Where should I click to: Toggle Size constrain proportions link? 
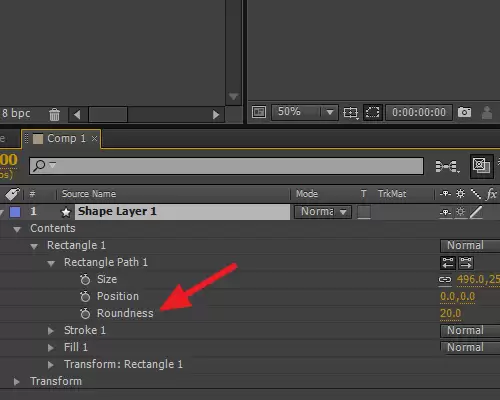click(x=445, y=280)
